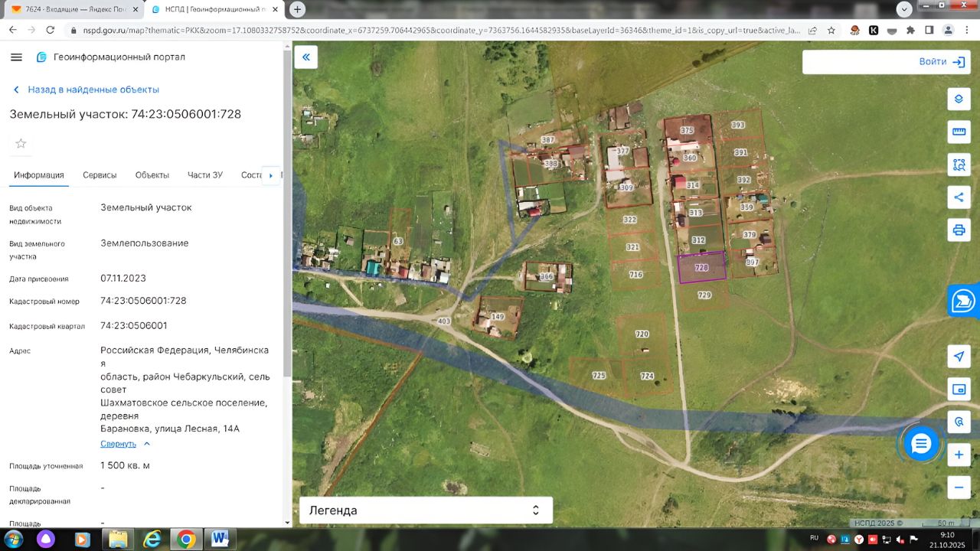Image resolution: width=980 pixels, height=551 pixels.
Task: Switch to the Сервисы tab
Action: pyautogui.click(x=100, y=175)
